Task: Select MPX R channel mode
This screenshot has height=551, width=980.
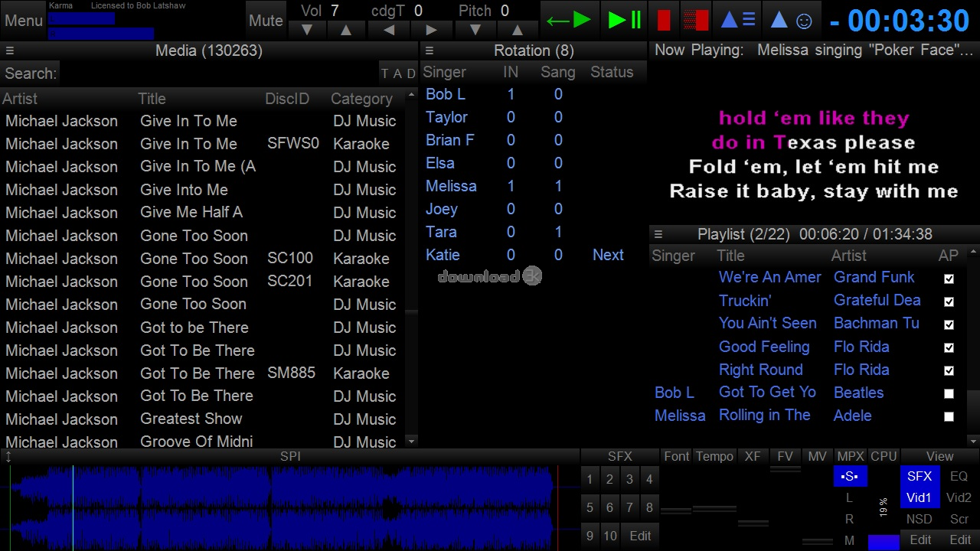Action: click(x=850, y=519)
